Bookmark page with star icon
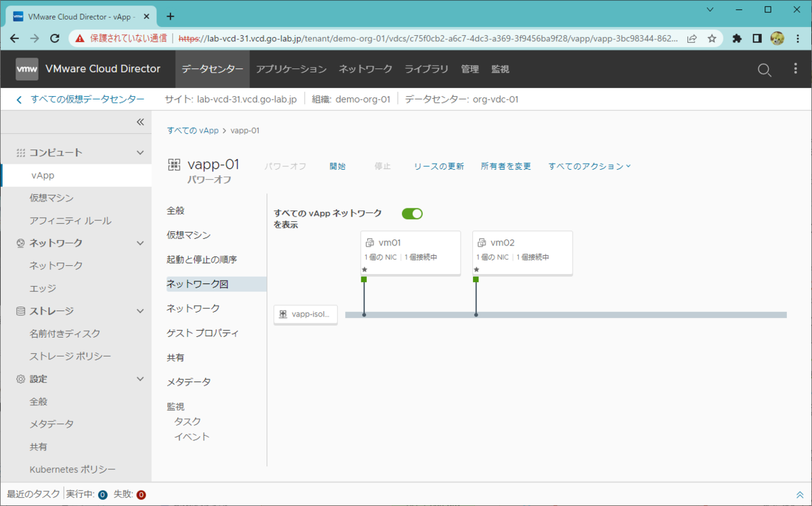 coord(712,39)
